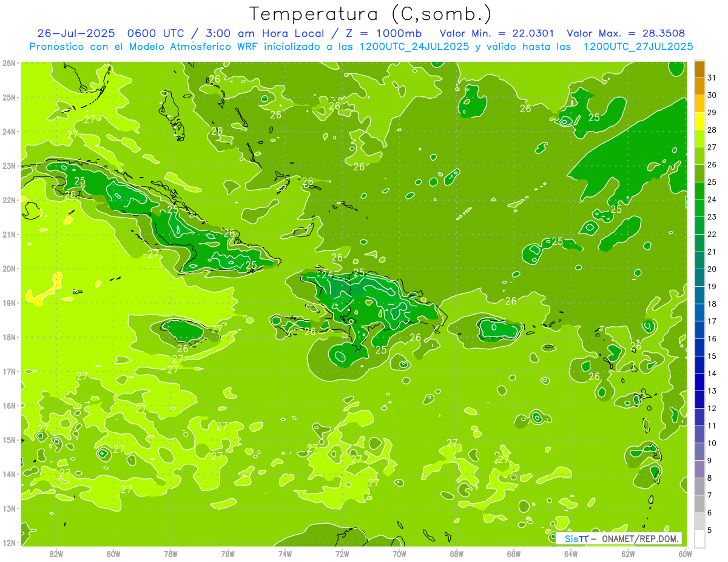Click latitude label '14N'
This screenshot has height=562, width=728.
click(8, 474)
